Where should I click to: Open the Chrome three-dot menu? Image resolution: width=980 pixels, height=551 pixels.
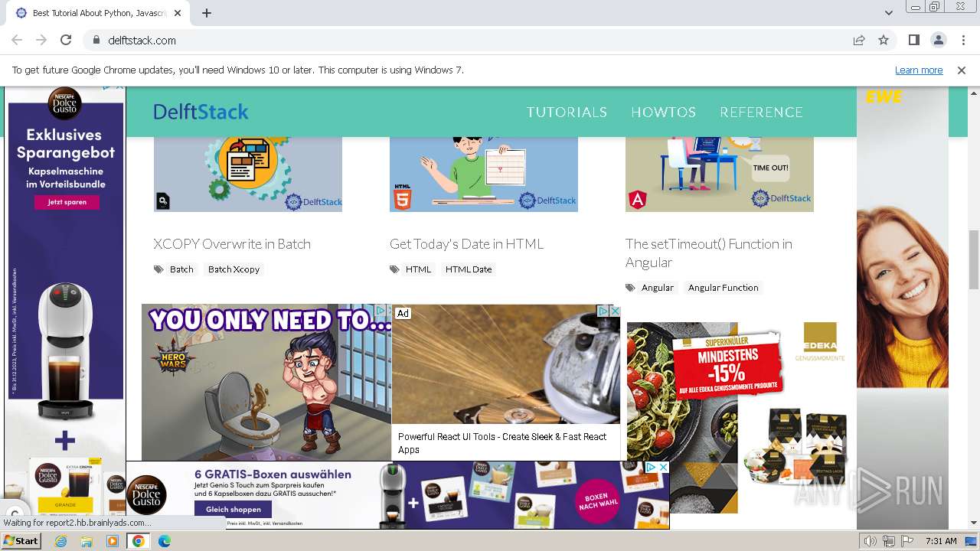click(x=962, y=40)
